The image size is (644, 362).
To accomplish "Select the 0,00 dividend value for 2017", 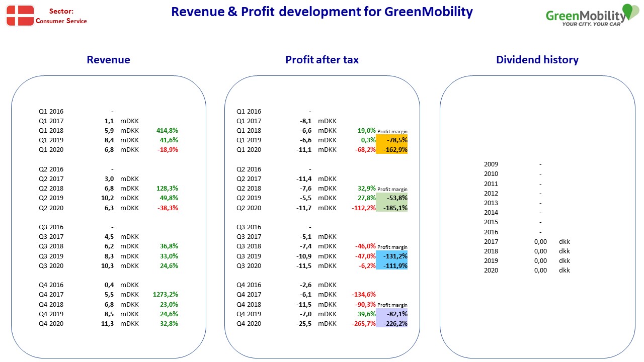I will tap(540, 242).
